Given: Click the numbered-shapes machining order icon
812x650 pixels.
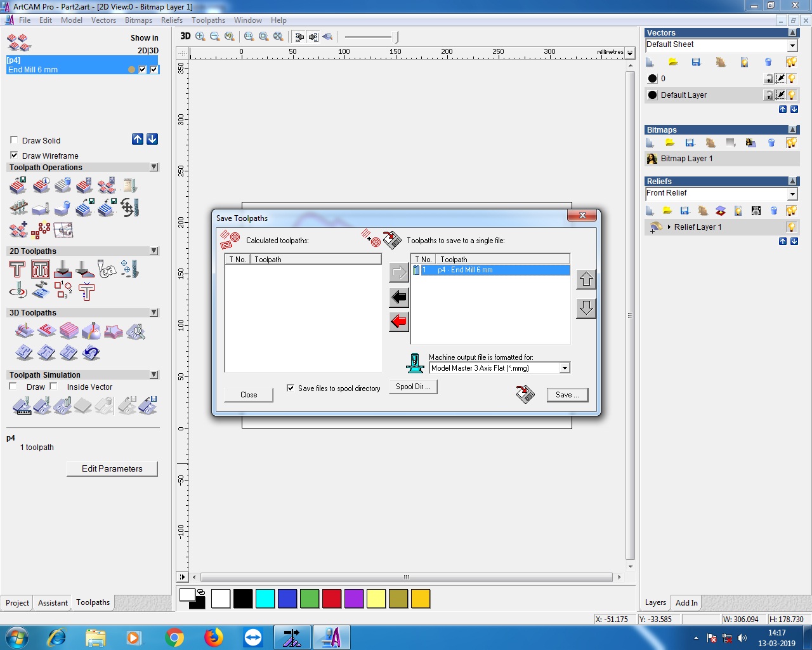Looking at the screenshot, I should 63,291.
